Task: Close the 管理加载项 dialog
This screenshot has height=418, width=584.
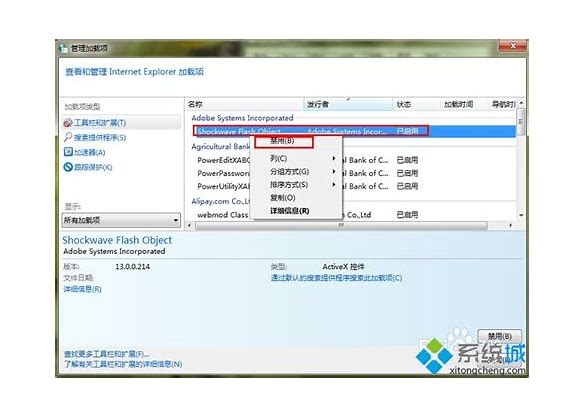Action: point(512,46)
